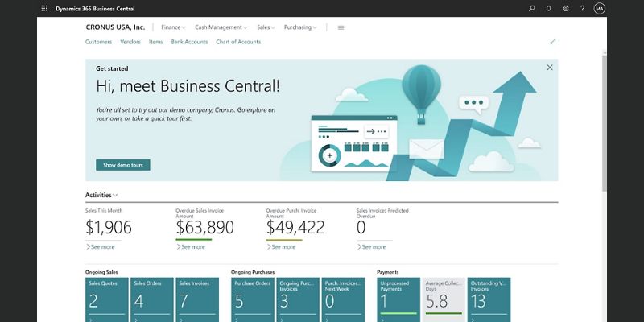Expand the Purchasing menu
The height and width of the screenshot is (322, 644).
pos(300,27)
